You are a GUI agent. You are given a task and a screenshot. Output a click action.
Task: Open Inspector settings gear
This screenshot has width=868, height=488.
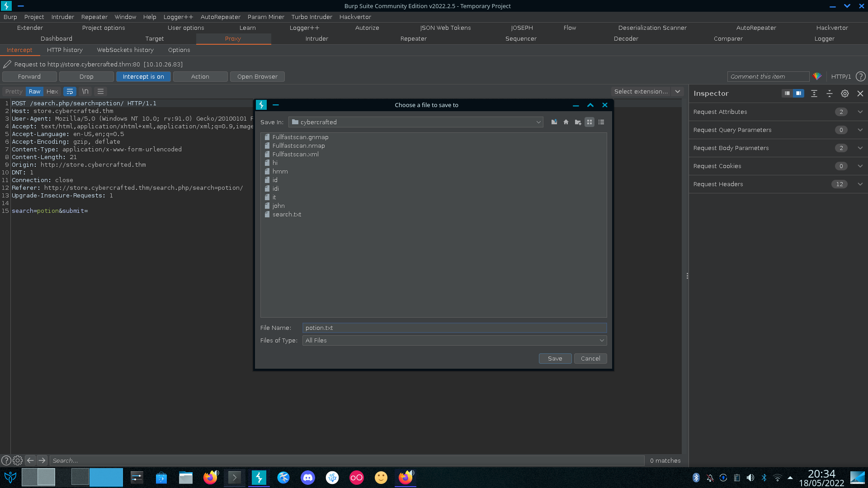click(844, 93)
